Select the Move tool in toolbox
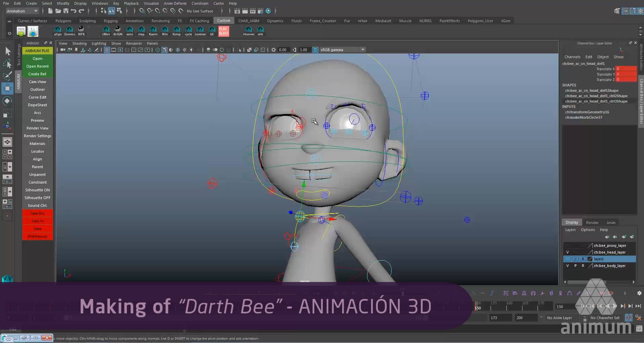This screenshot has width=644, height=343. click(7, 88)
